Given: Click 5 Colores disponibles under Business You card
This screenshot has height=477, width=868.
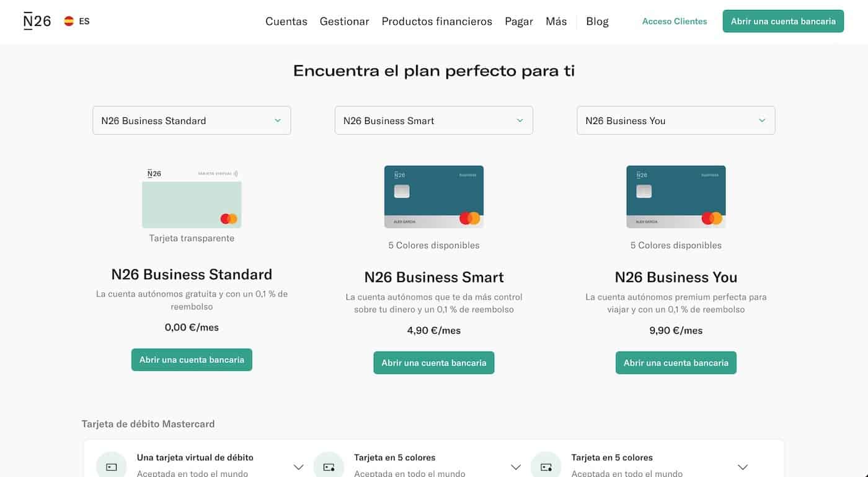Looking at the screenshot, I should 676,245.
